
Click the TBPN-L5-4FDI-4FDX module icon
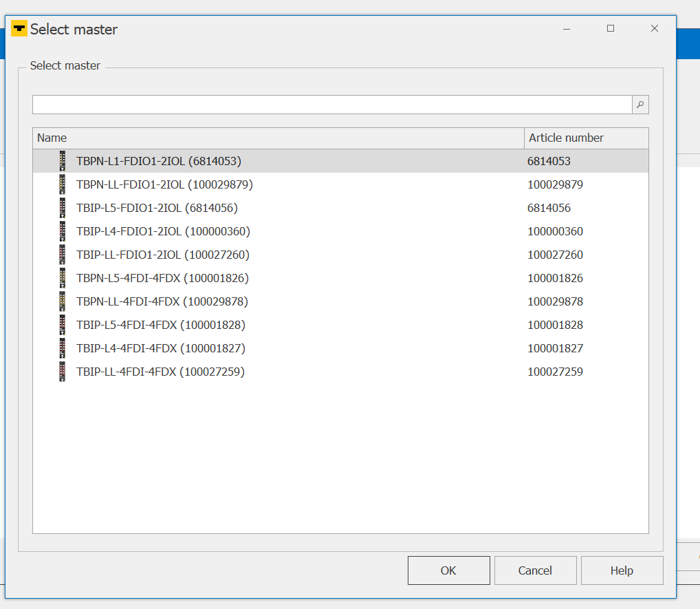click(x=63, y=278)
